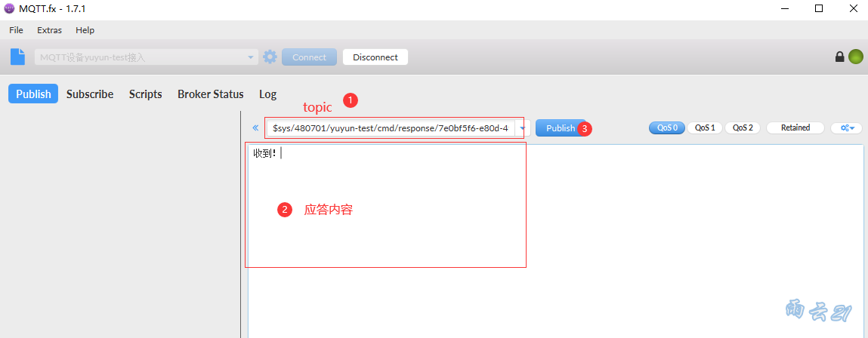Select QoS 1 option
Image resolution: width=868 pixels, height=338 pixels.
[705, 128]
